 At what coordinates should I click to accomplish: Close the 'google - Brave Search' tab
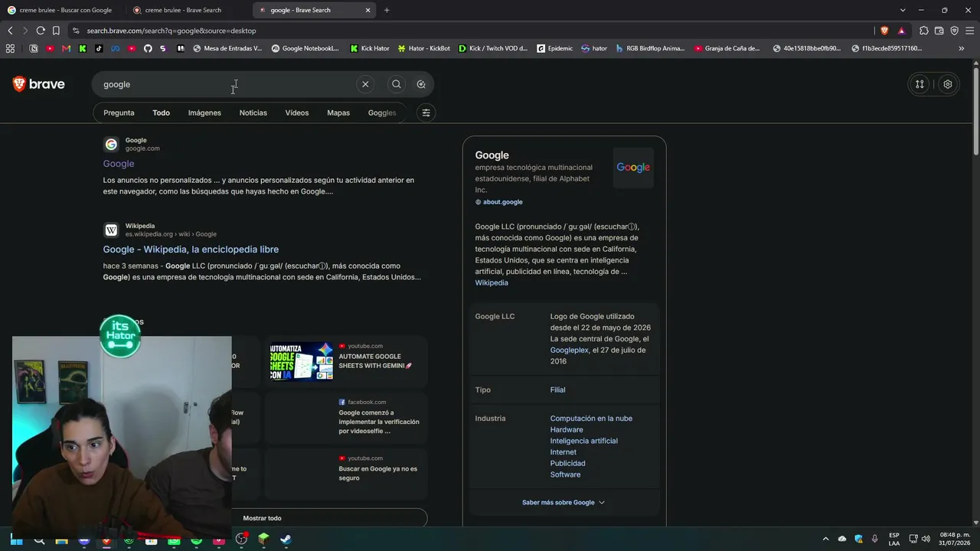[x=368, y=10]
